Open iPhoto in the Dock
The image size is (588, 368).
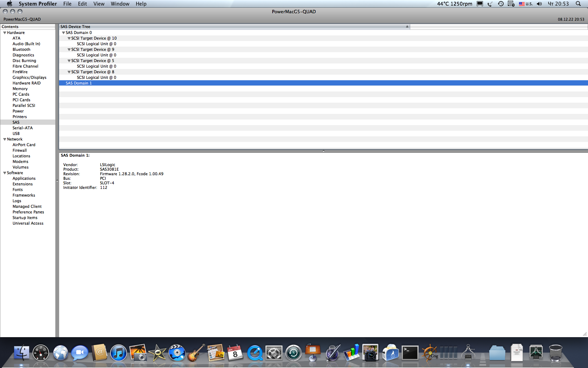[138, 353]
